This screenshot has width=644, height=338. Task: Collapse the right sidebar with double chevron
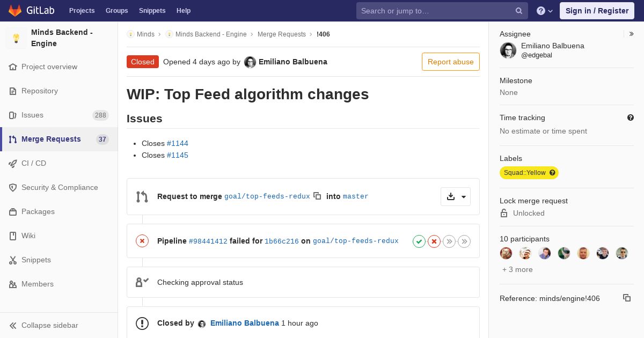pyautogui.click(x=632, y=34)
